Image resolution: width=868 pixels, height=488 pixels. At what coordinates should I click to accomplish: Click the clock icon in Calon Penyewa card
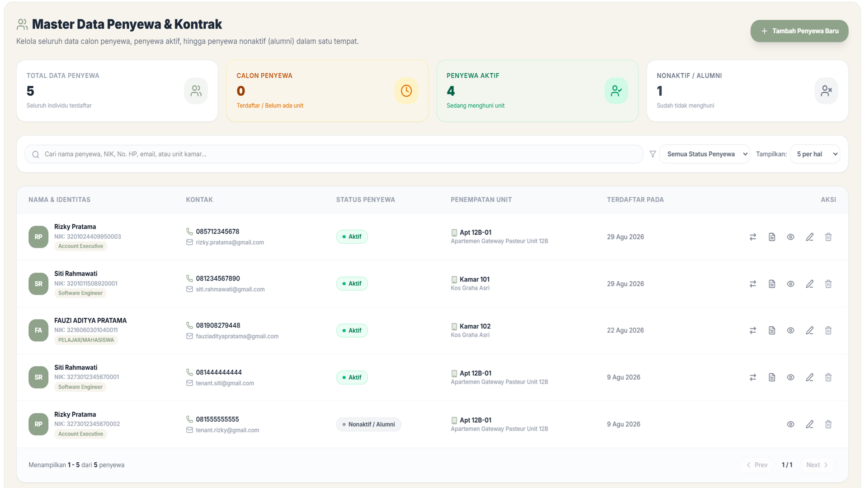(406, 91)
